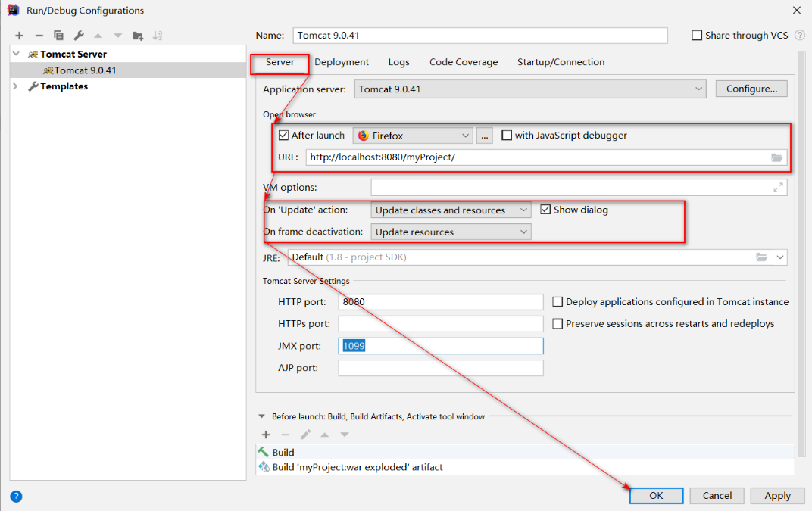
Task: Open the JRE dropdown arrow
Action: click(780, 257)
